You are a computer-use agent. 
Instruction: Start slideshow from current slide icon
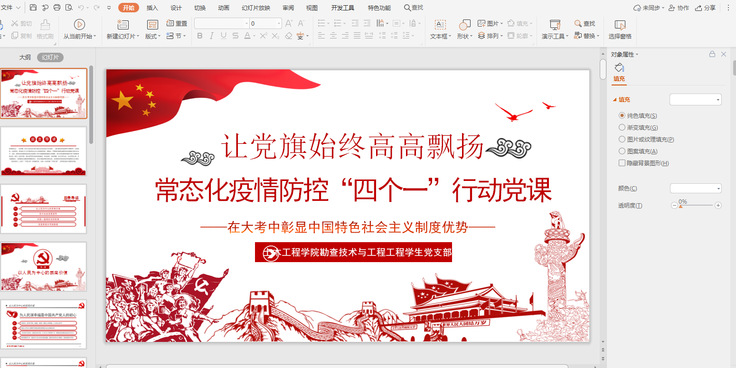pyautogui.click(x=79, y=24)
